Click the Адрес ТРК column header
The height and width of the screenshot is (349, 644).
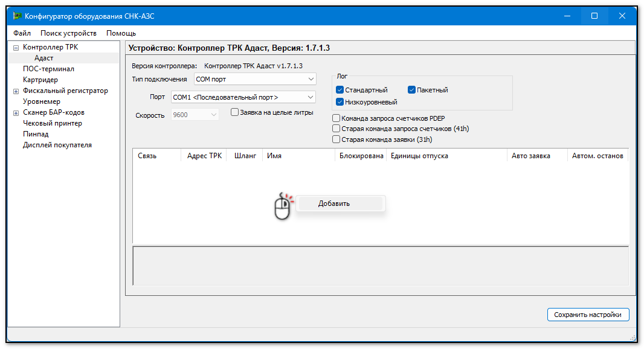point(204,156)
